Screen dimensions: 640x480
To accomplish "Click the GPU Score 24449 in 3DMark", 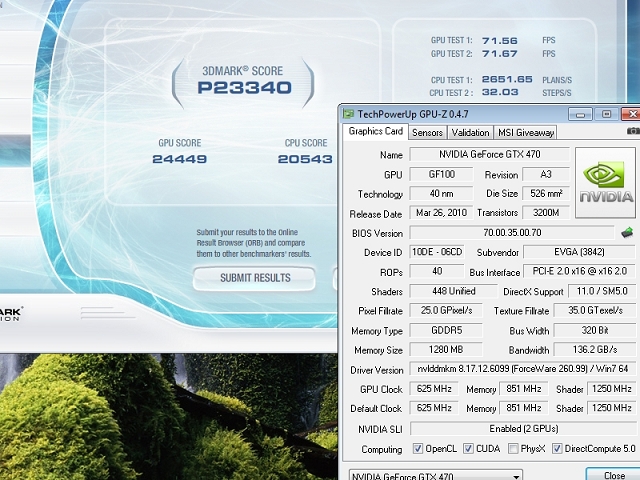I will 180,159.
